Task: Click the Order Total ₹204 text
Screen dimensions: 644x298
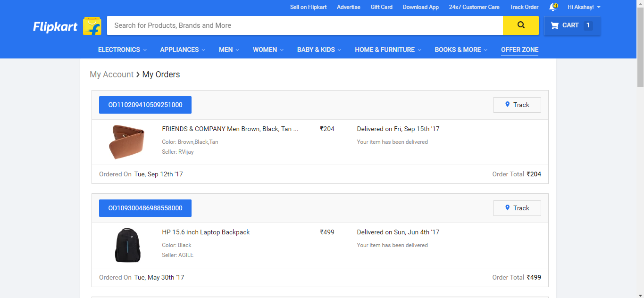Action: [517, 174]
